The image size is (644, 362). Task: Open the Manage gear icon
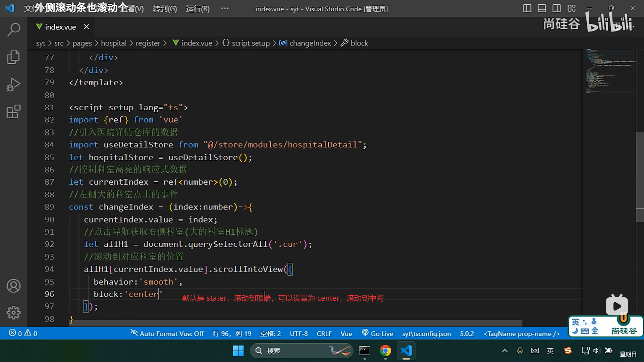(x=13, y=312)
